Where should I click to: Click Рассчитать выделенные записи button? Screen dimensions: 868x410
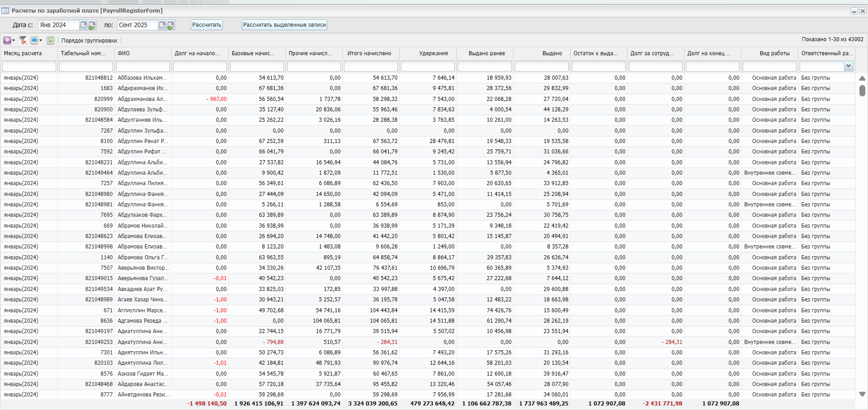coord(284,25)
